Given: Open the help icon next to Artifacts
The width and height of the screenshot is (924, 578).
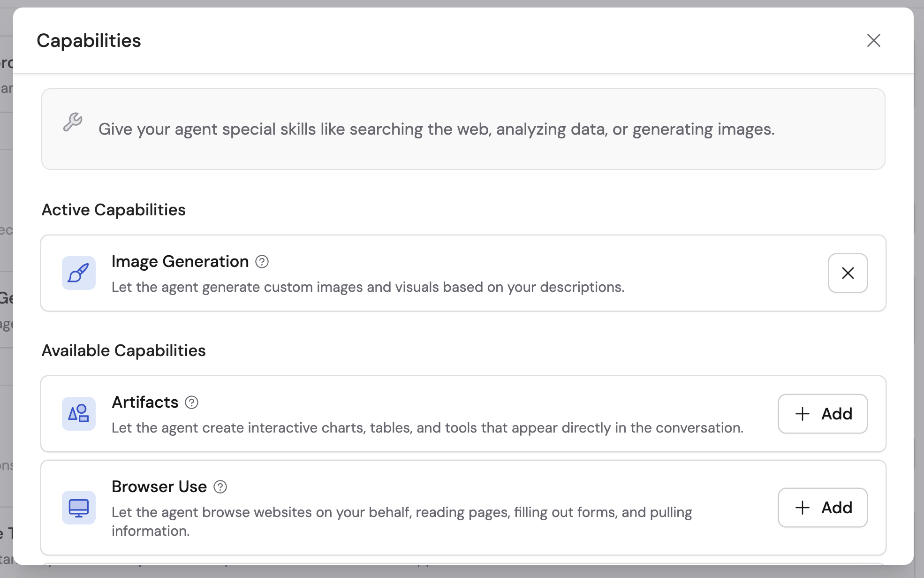Looking at the screenshot, I should pos(192,402).
